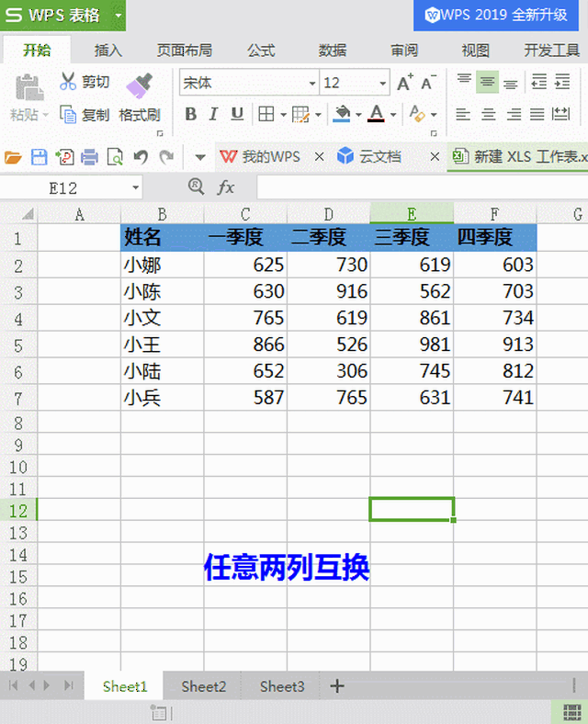Viewport: 588px width, 724px height.
Task: Justify text alignment icon
Action: [537, 114]
